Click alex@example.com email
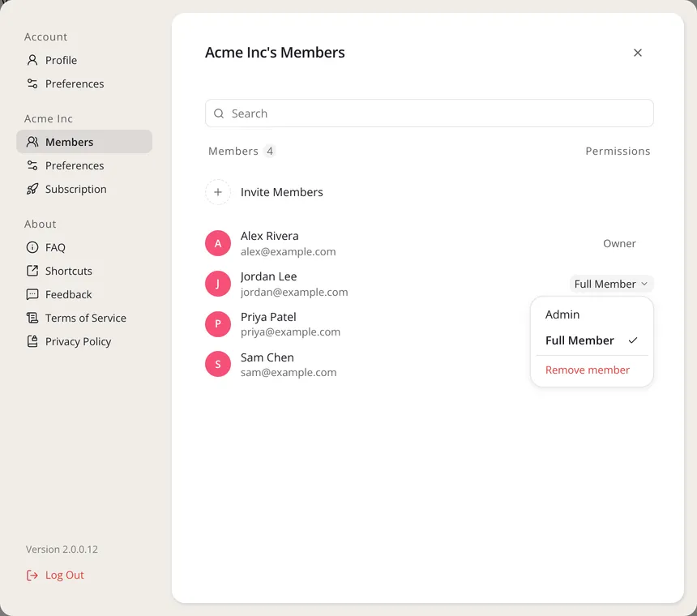This screenshot has width=697, height=616. pos(288,251)
